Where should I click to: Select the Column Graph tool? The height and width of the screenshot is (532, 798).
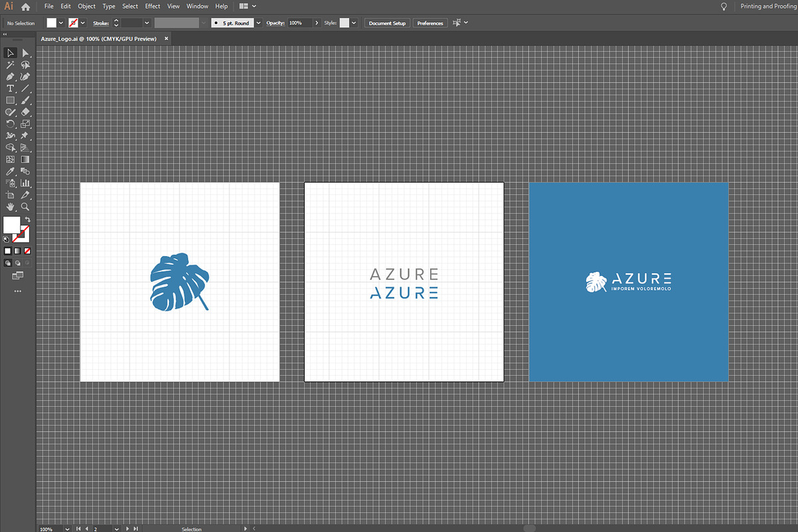pyautogui.click(x=25, y=183)
